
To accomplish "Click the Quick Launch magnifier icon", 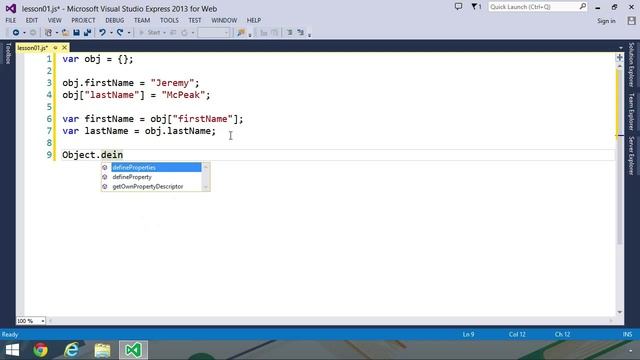I will tap(582, 7).
